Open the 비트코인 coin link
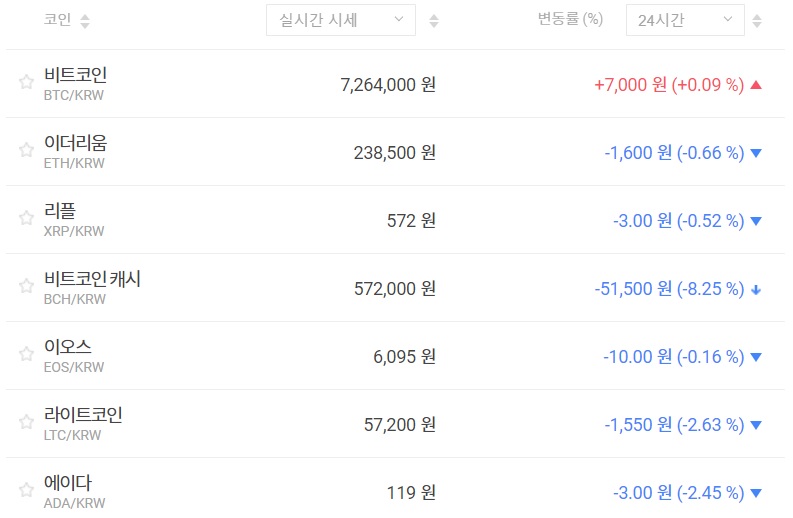Image resolution: width=793 pixels, height=518 pixels. 75,75
